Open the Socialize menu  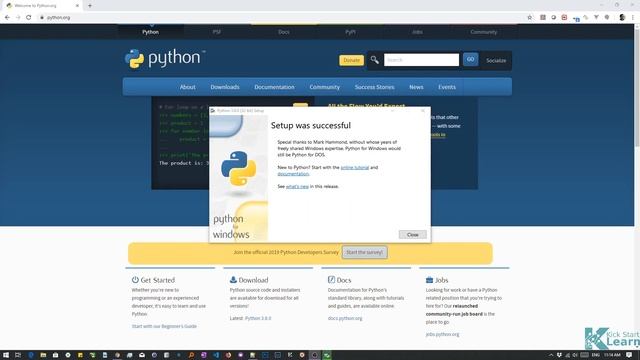tap(496, 60)
